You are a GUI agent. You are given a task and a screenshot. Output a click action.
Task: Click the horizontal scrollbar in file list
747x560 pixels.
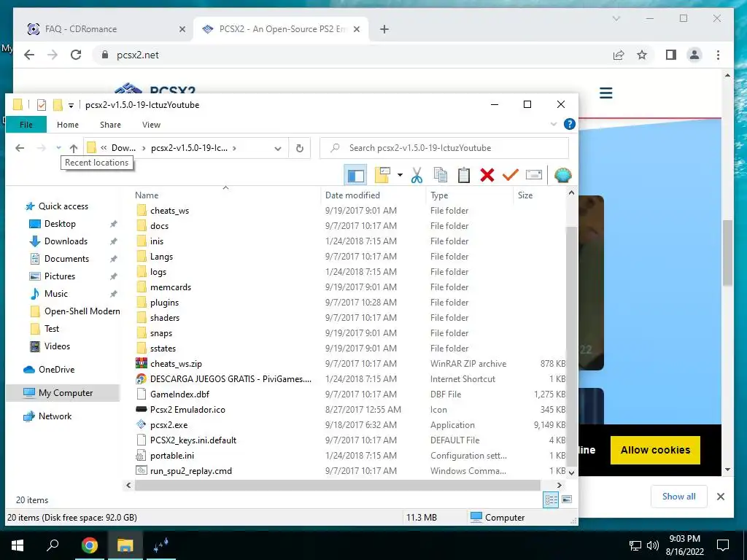click(x=337, y=485)
